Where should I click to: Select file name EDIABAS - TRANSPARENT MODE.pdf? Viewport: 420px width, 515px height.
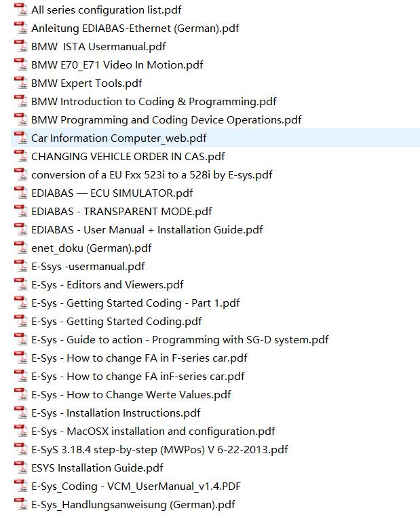click(121, 211)
